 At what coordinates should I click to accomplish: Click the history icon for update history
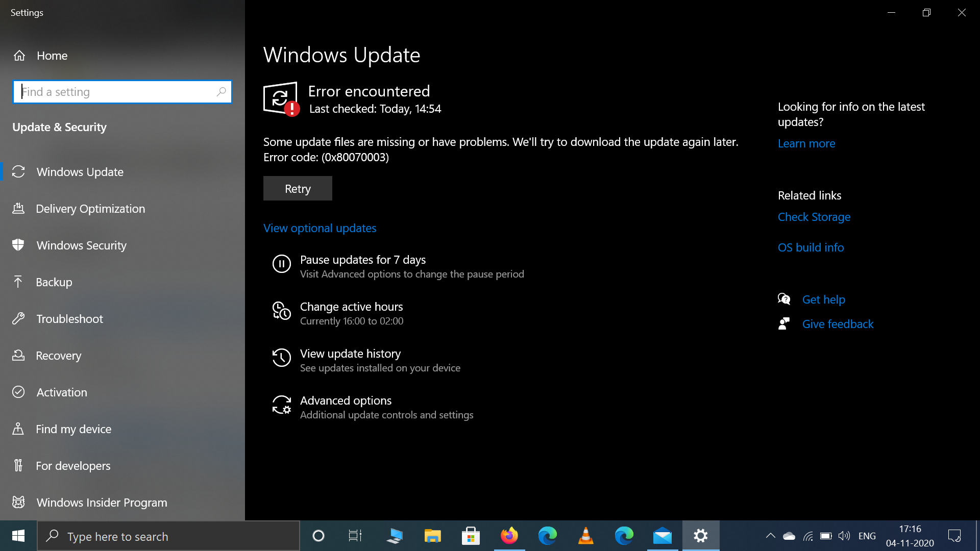282,358
